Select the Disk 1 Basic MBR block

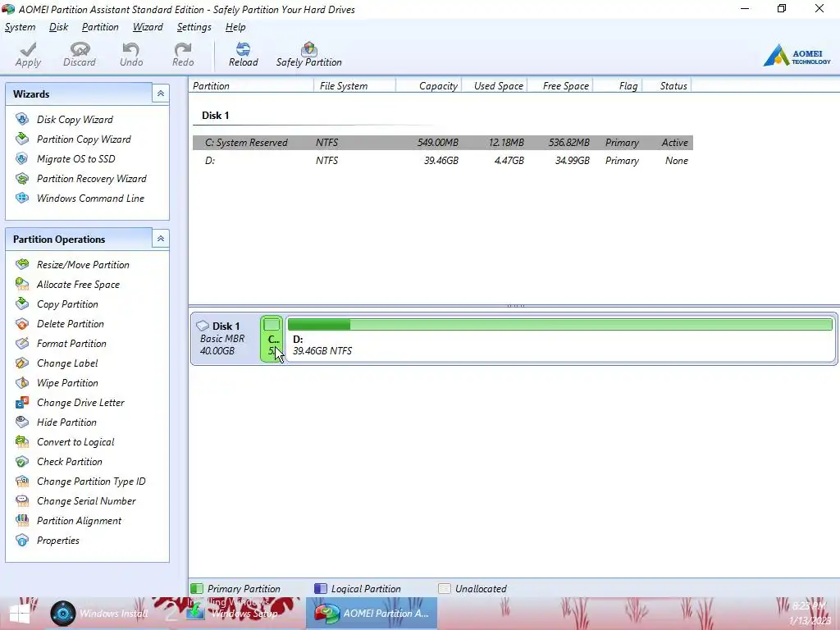coord(225,339)
